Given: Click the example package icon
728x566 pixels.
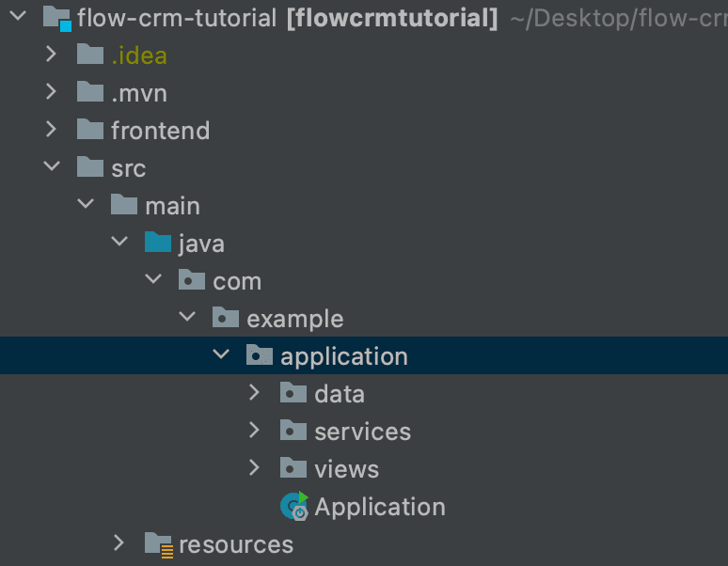Looking at the screenshot, I should [226, 317].
